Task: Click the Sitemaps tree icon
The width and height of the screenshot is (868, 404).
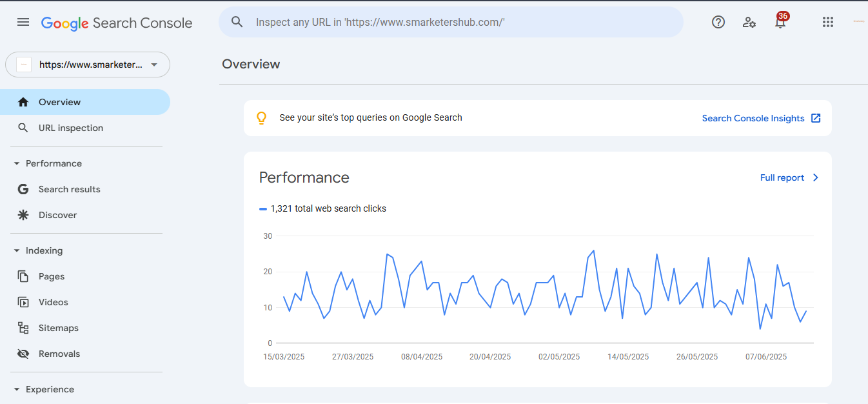Action: (x=23, y=328)
